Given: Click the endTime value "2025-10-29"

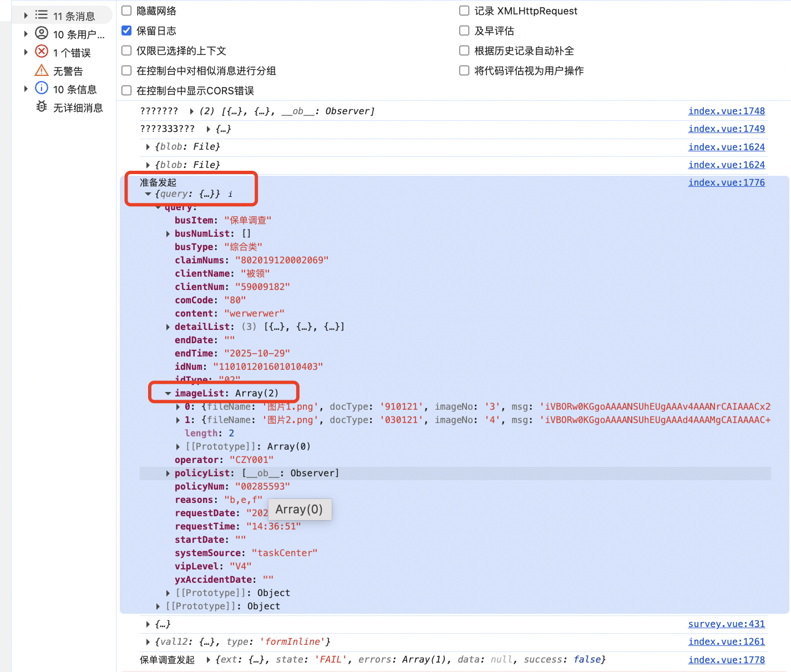Looking at the screenshot, I should (257, 354).
